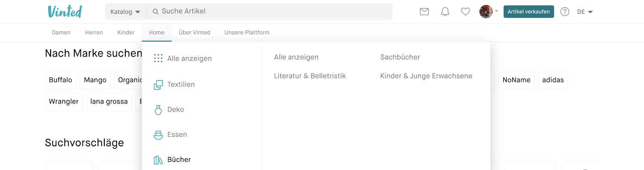This screenshot has width=644, height=170.
Task: Switch to the Damen tab
Action: click(61, 33)
